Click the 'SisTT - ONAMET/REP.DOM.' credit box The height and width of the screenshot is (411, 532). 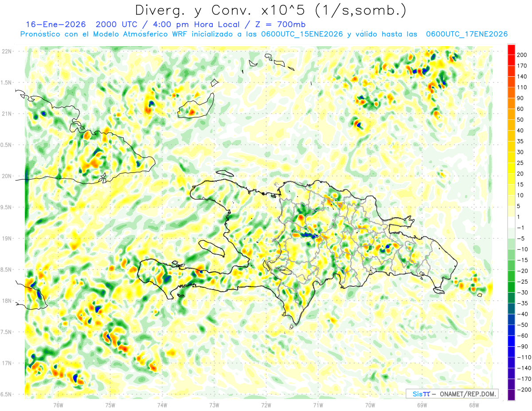[452, 394]
